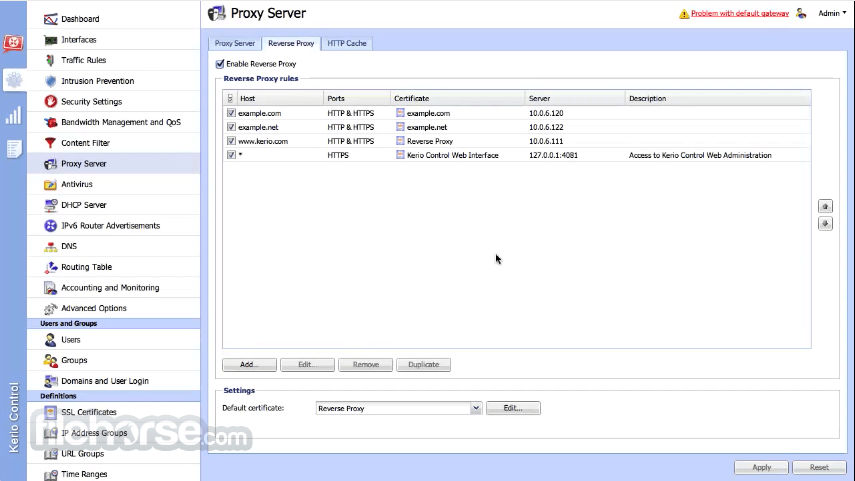Open Time Ranges in sidebar
Screen dimensions: 855x481
click(x=84, y=474)
